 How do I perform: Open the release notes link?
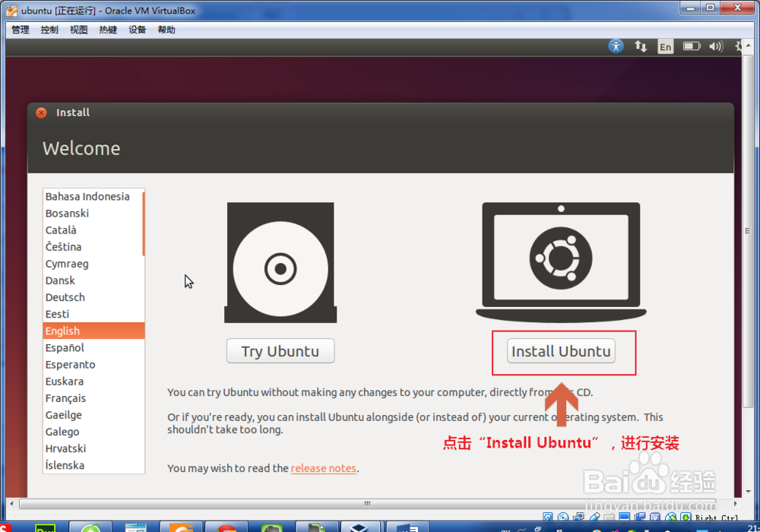pyautogui.click(x=323, y=468)
